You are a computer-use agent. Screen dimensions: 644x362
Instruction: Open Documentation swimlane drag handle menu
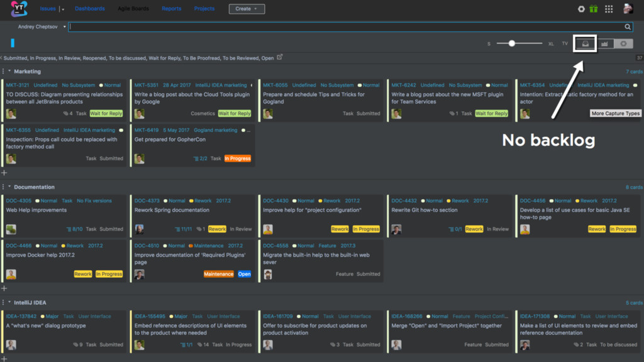(x=3, y=187)
